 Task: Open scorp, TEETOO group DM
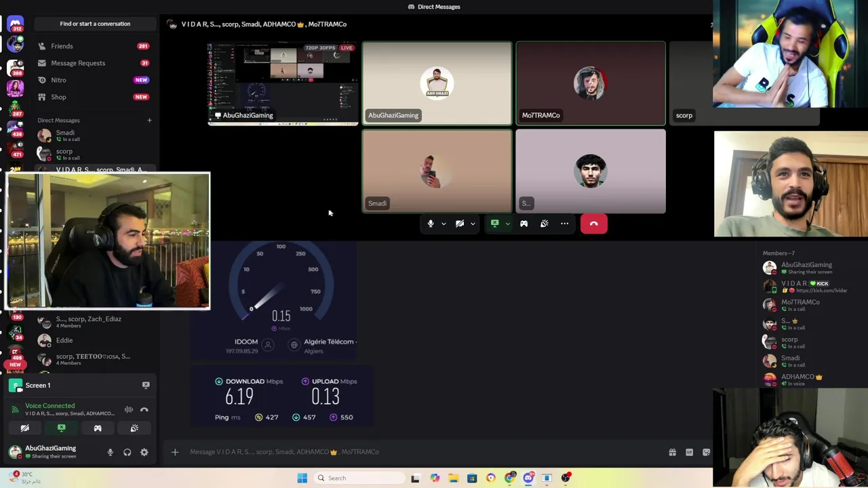94,359
